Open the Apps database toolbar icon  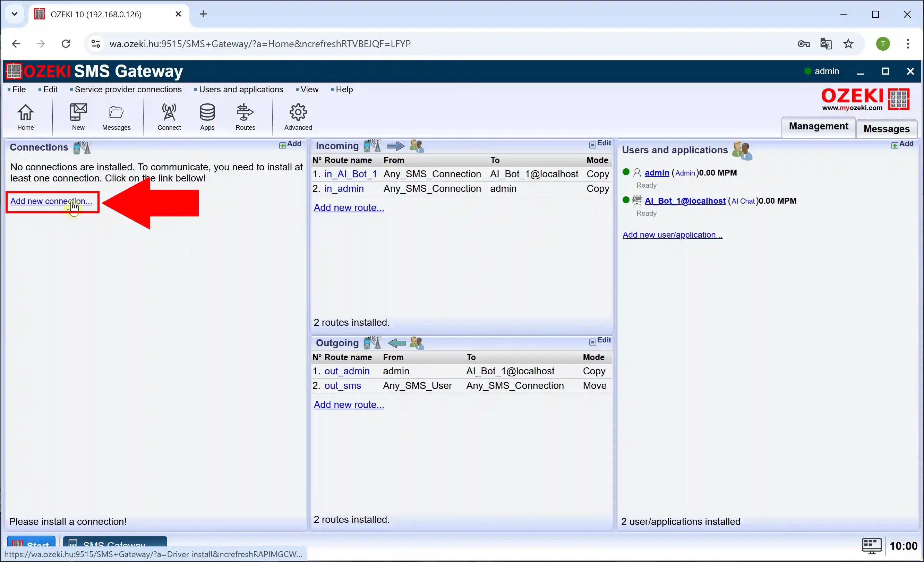click(207, 117)
